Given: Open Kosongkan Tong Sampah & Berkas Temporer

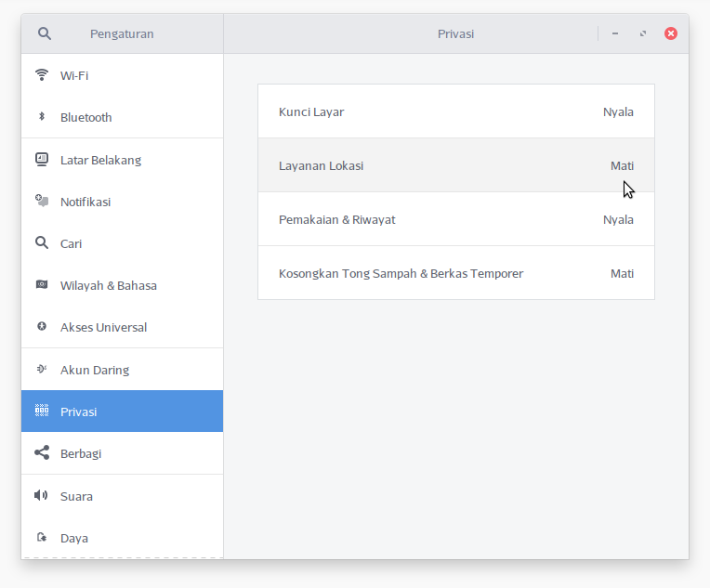Looking at the screenshot, I should (x=455, y=273).
